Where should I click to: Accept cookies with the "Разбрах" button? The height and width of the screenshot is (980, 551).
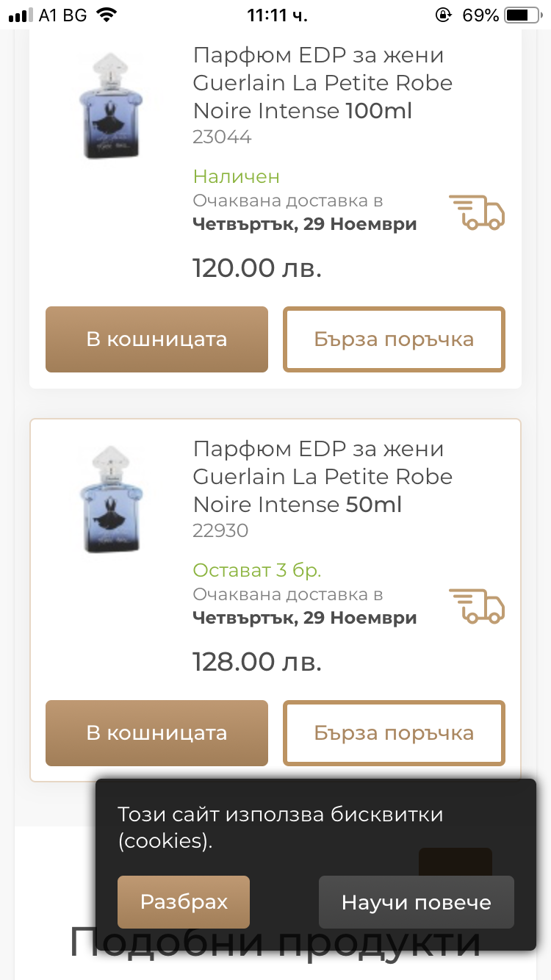(184, 902)
